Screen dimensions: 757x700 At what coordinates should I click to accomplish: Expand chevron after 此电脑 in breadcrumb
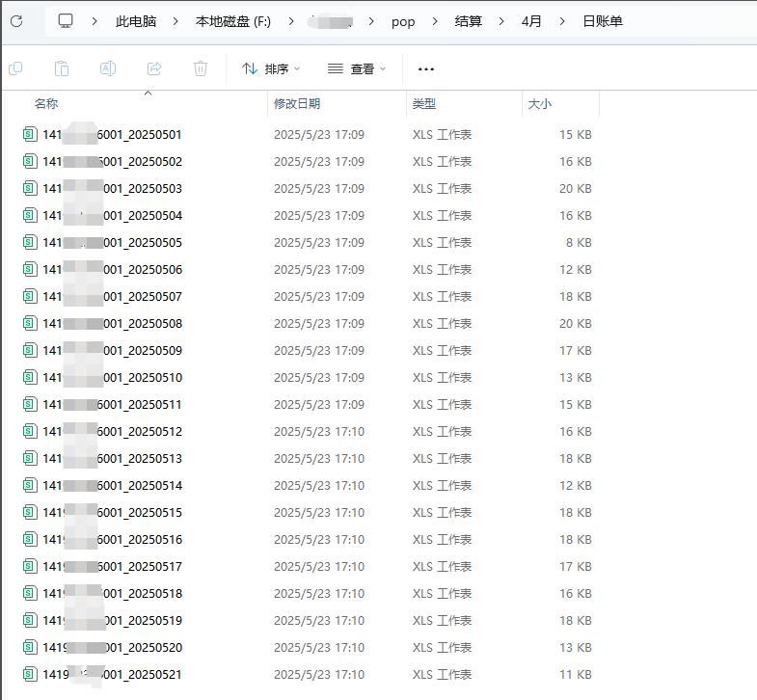click(x=176, y=22)
